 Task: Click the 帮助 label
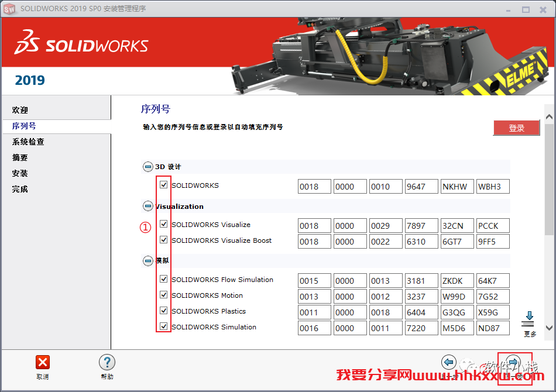click(x=107, y=377)
